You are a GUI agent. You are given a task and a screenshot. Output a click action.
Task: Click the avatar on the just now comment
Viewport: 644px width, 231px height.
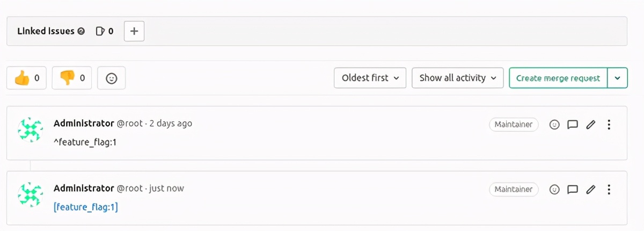pyautogui.click(x=31, y=194)
